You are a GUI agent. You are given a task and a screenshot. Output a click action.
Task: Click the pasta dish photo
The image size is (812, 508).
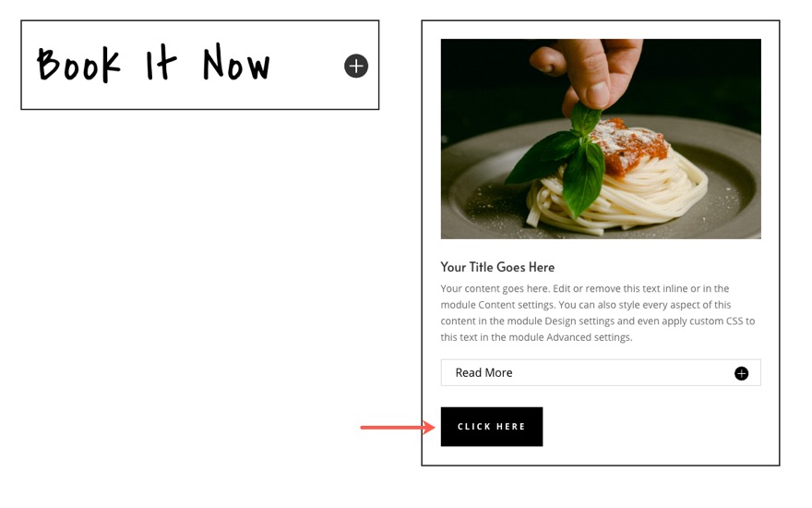(601, 139)
